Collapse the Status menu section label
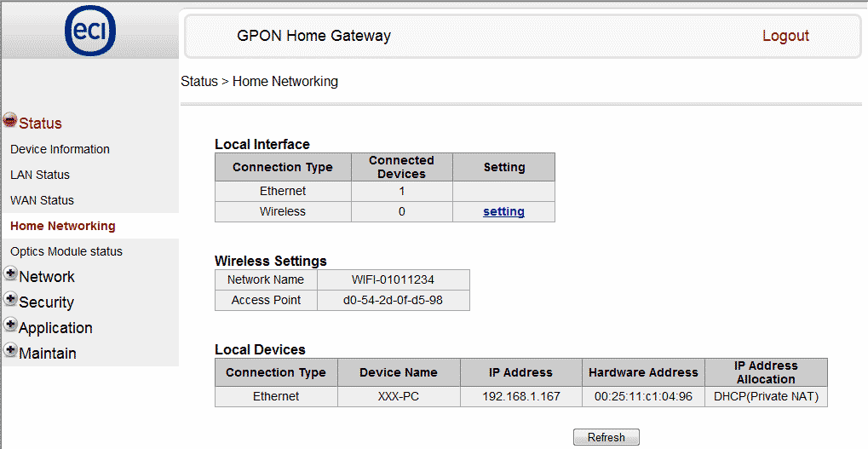Screen dimensions: 868x449 click(41, 124)
